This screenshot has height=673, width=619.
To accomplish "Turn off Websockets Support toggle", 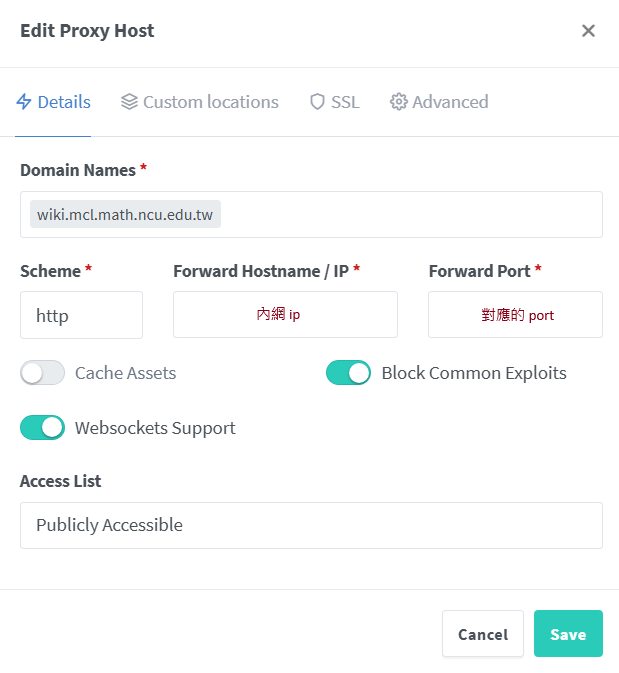I will click(42, 428).
